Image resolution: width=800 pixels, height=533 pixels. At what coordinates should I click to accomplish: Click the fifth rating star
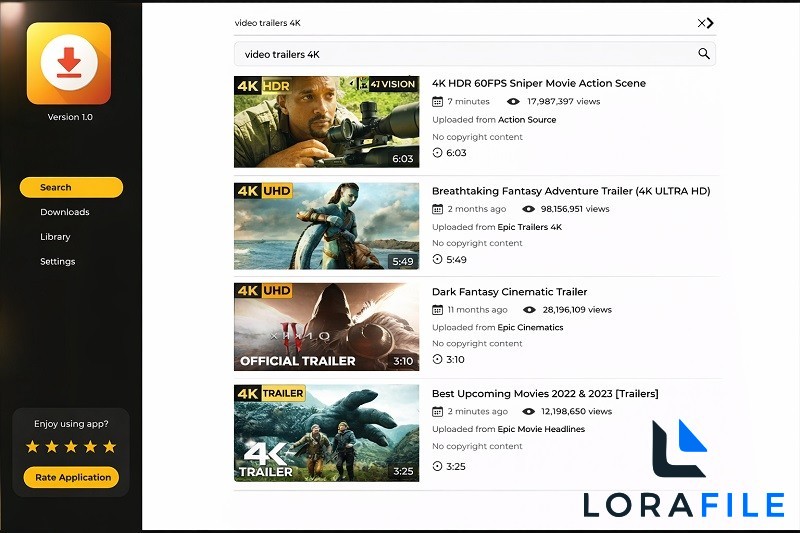coord(110,447)
